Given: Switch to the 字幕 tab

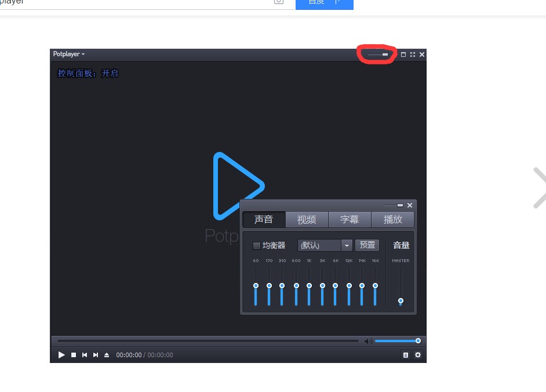Looking at the screenshot, I should click(350, 219).
